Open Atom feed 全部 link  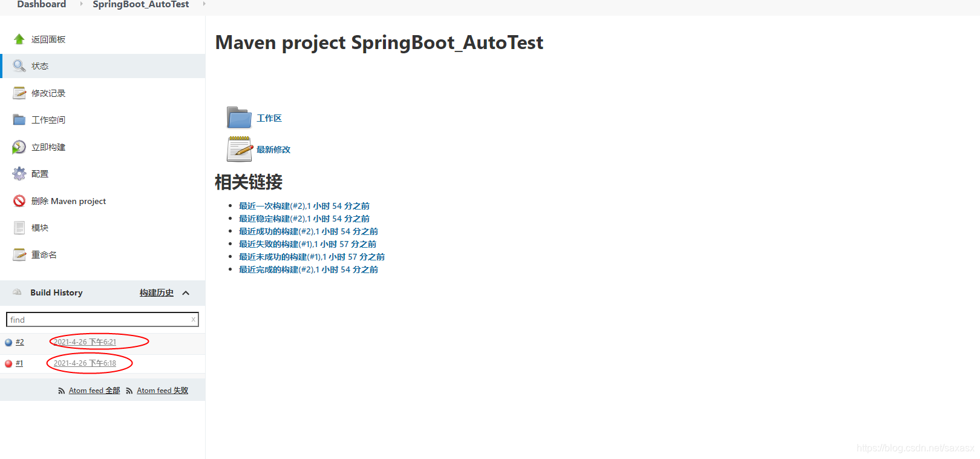click(x=94, y=391)
